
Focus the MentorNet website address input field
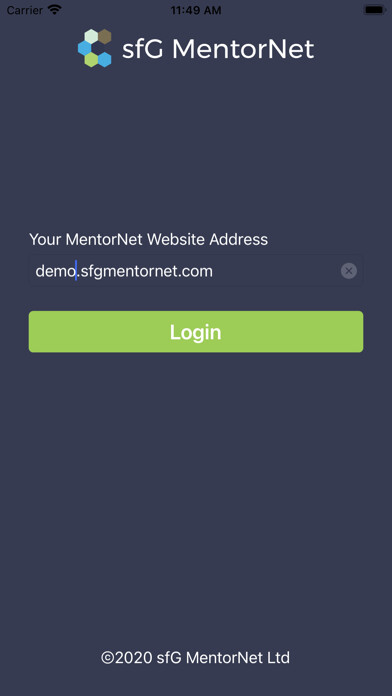pyautogui.click(x=196, y=271)
